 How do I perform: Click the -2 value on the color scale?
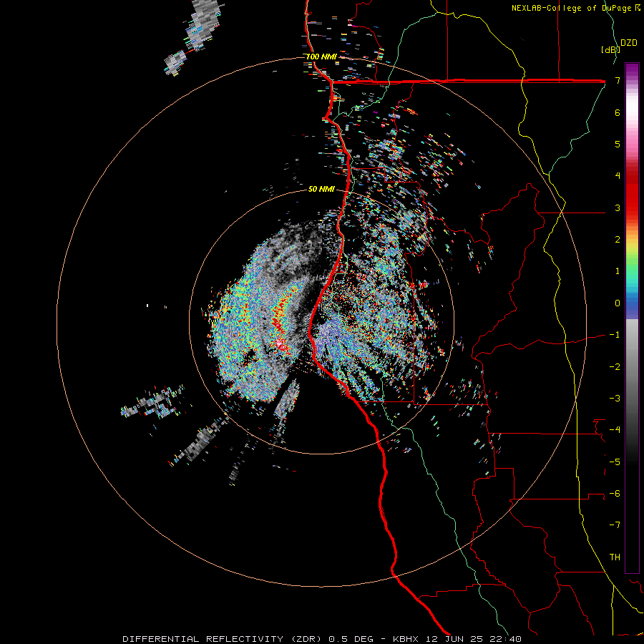pyautogui.click(x=615, y=367)
